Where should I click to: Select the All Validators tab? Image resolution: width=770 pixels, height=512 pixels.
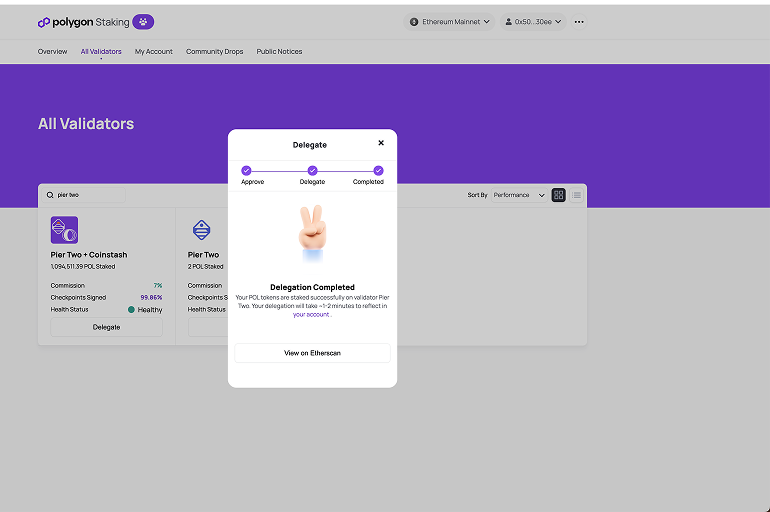pyautogui.click(x=101, y=52)
